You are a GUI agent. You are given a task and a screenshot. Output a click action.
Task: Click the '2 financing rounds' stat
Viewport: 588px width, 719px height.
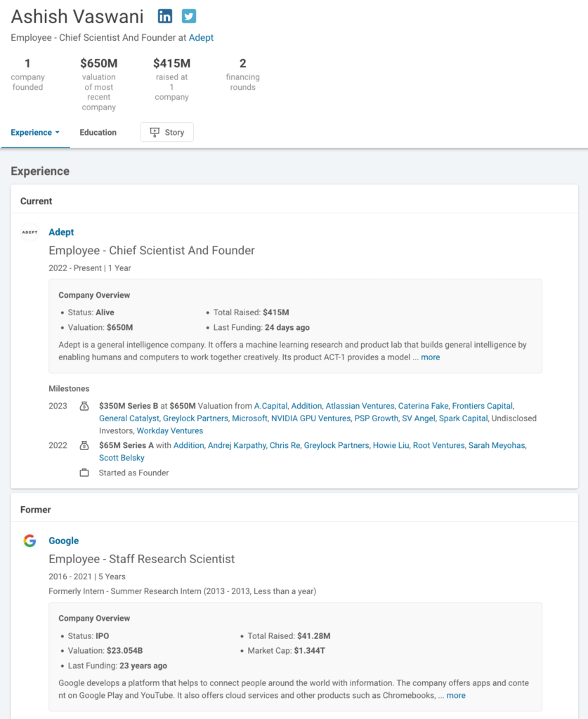pyautogui.click(x=242, y=74)
